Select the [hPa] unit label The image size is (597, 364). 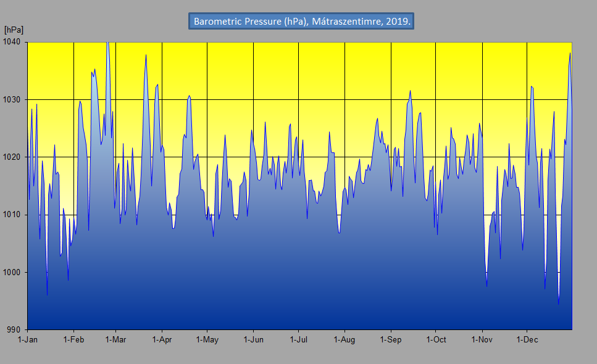(14, 30)
